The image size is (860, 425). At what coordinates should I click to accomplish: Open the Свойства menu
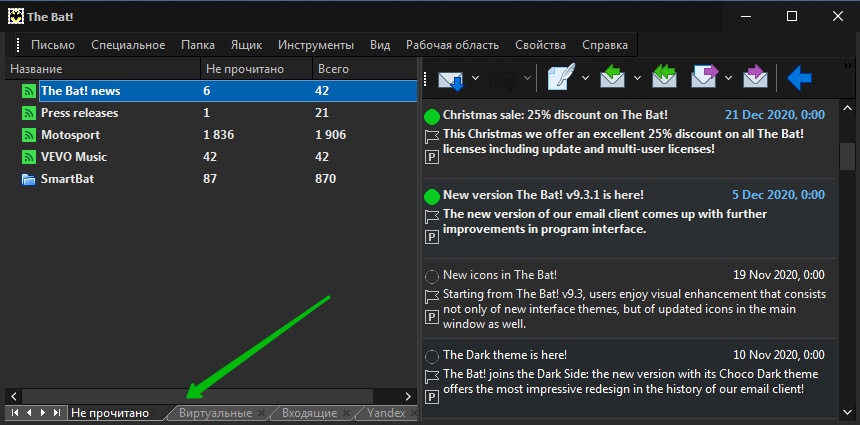[540, 45]
